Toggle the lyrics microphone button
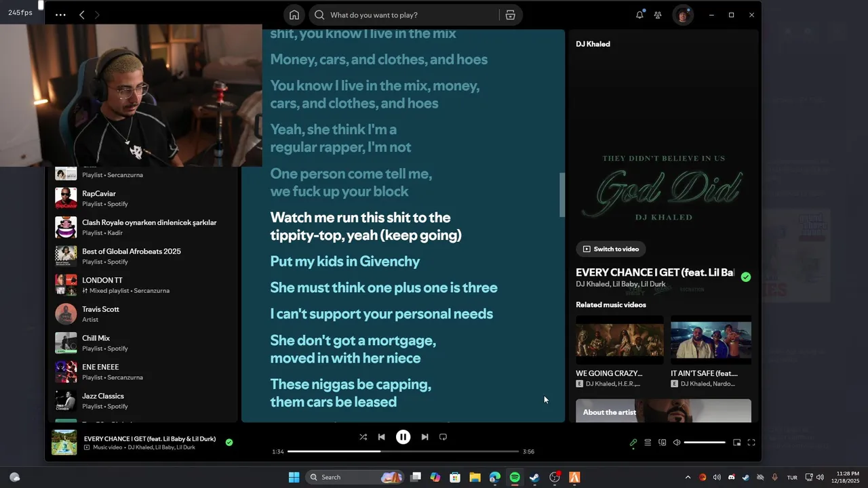868x488 pixels. point(633,443)
